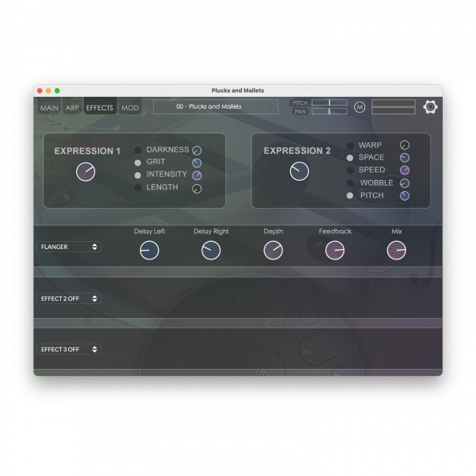476x476 pixels.
Task: Click the Intensity mini knob
Action: point(197,175)
